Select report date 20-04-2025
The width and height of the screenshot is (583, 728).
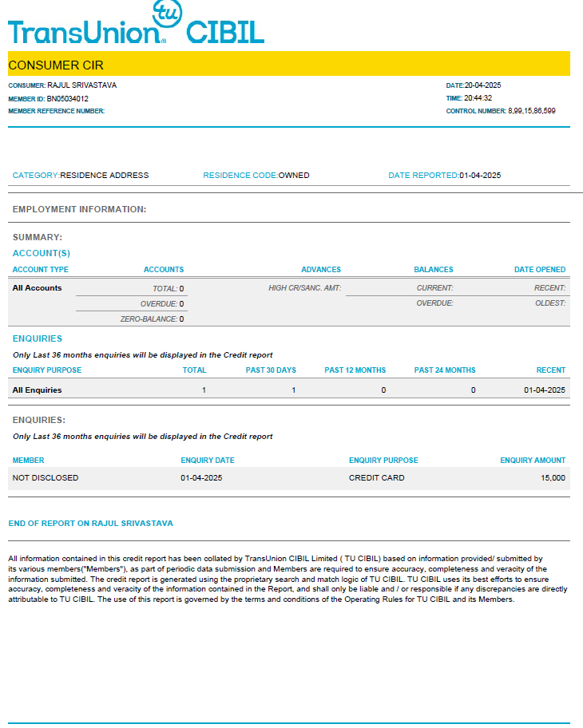pos(482,85)
